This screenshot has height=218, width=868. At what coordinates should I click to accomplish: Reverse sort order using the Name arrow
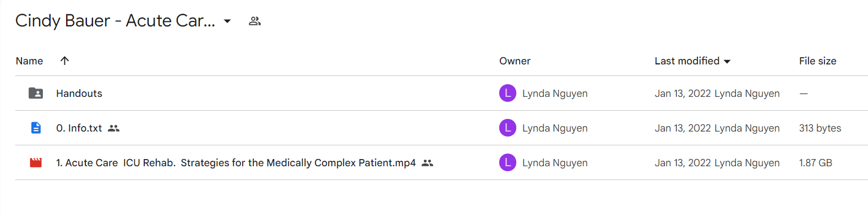coord(64,61)
